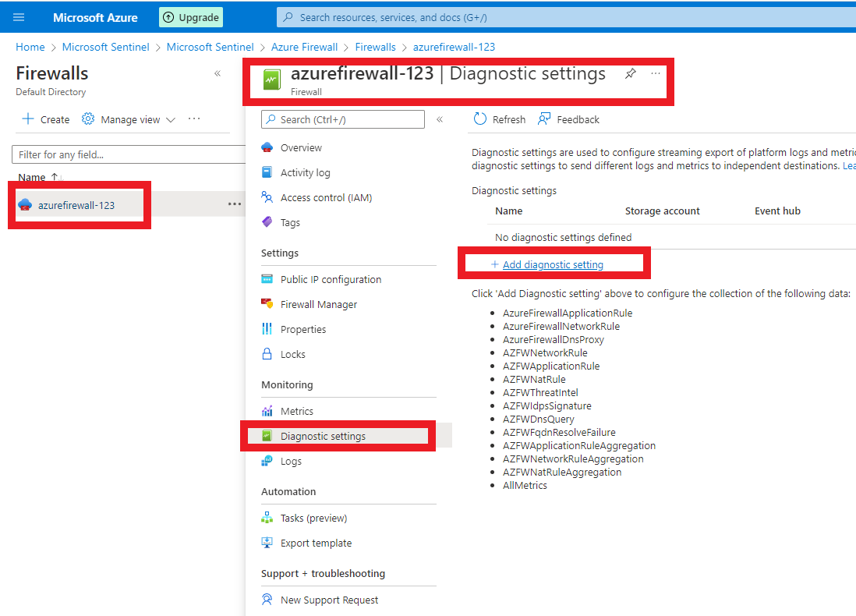Open the more options ellipsis for azurefirewall-123
This screenshot has width=856, height=616.
coord(232,204)
